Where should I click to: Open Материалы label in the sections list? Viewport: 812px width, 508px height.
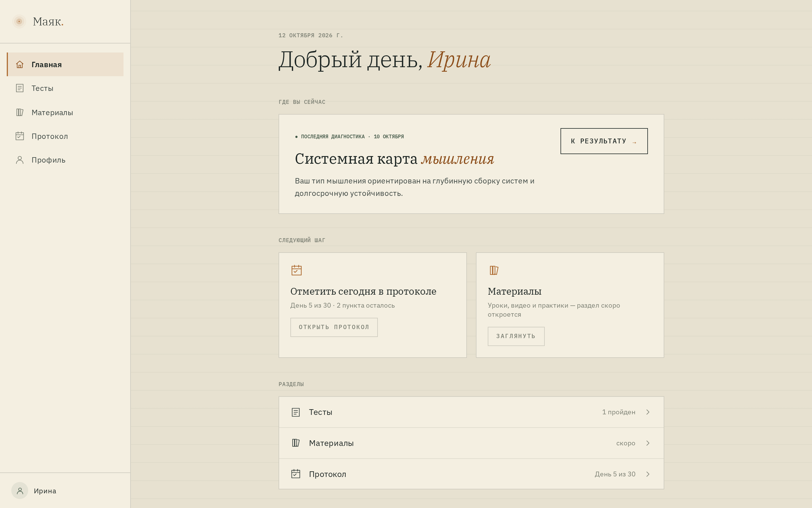331,443
